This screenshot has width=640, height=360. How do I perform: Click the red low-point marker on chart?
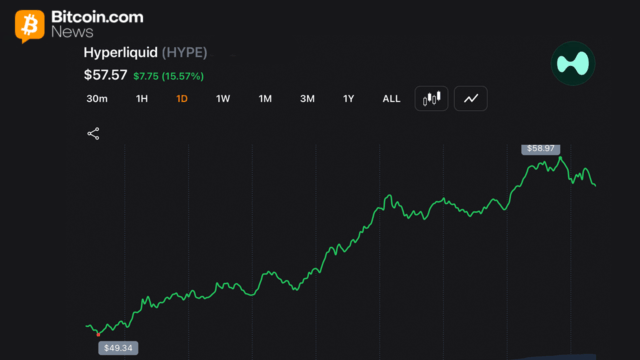(x=98, y=335)
